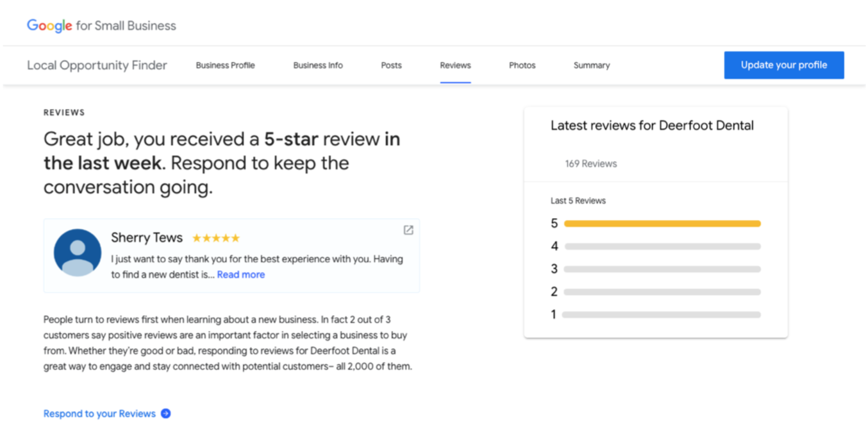The height and width of the screenshot is (445, 868).
Task: Click the Google logo
Action: click(49, 26)
